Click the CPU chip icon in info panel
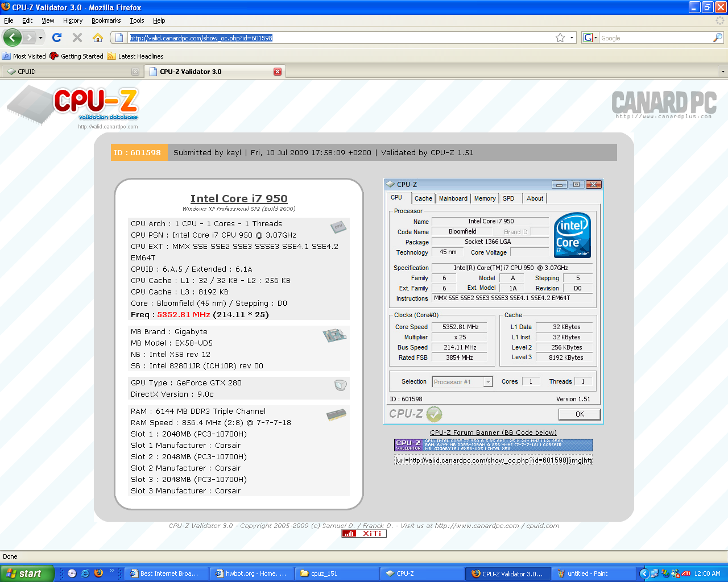728x582 pixels. tap(338, 227)
